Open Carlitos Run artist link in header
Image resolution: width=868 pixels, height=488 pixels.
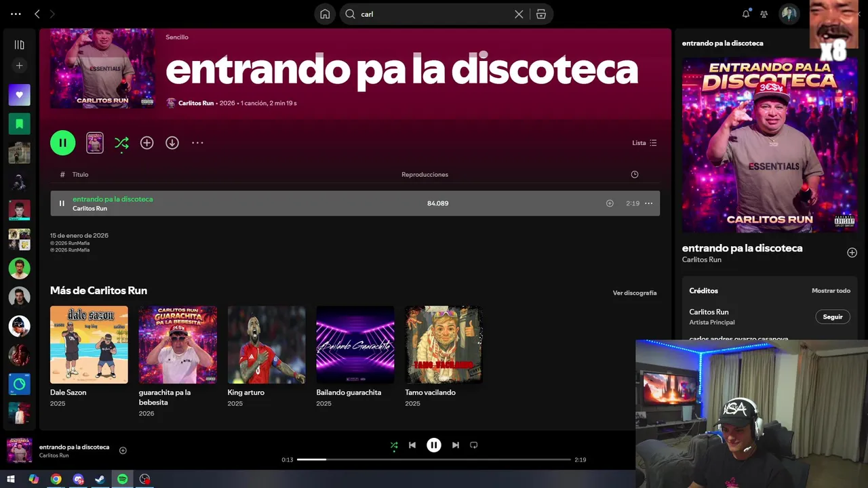pos(196,103)
